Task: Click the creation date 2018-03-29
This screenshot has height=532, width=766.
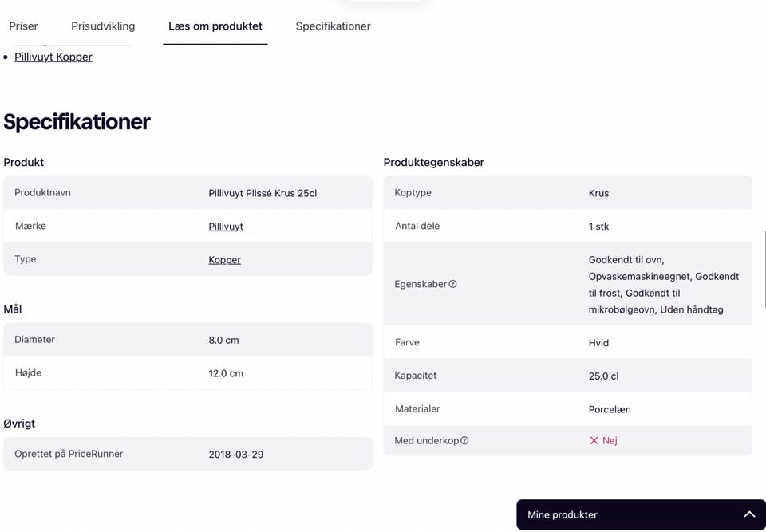Action: 236,455
